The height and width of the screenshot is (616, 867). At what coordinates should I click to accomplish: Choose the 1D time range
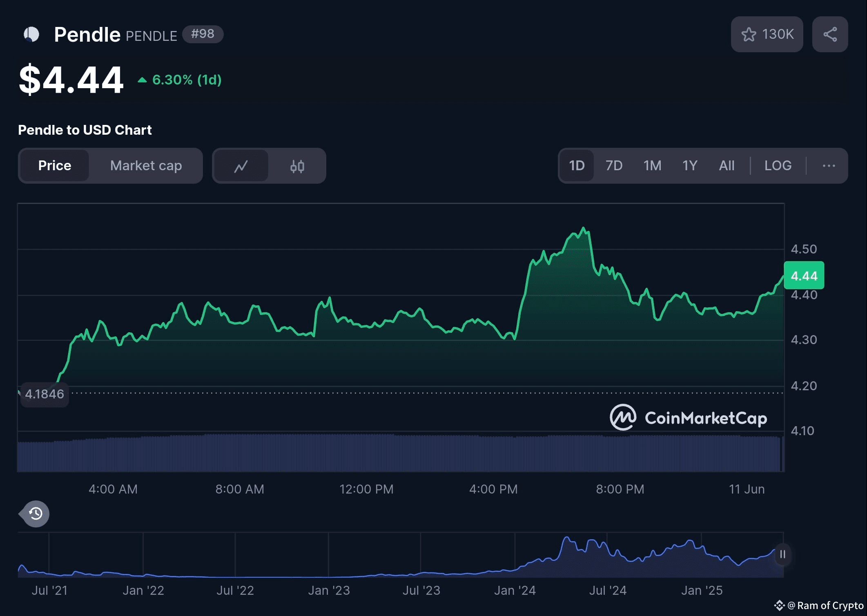click(x=577, y=166)
